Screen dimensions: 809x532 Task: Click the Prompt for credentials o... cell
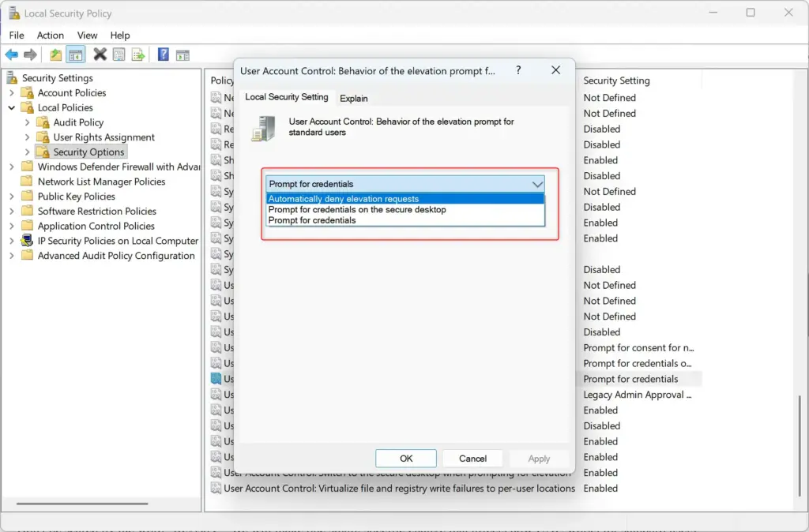point(638,363)
